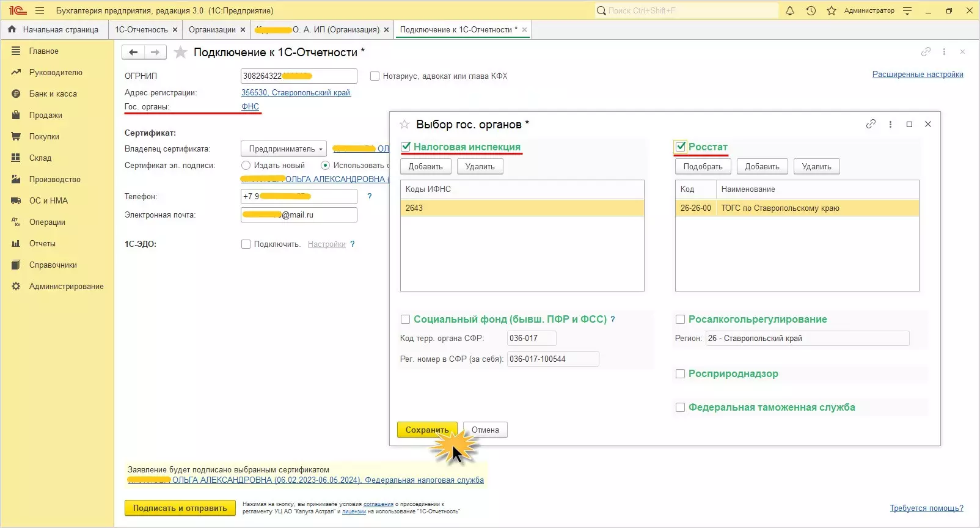
Task: Click Подписать и отправить button
Action: tap(180, 508)
